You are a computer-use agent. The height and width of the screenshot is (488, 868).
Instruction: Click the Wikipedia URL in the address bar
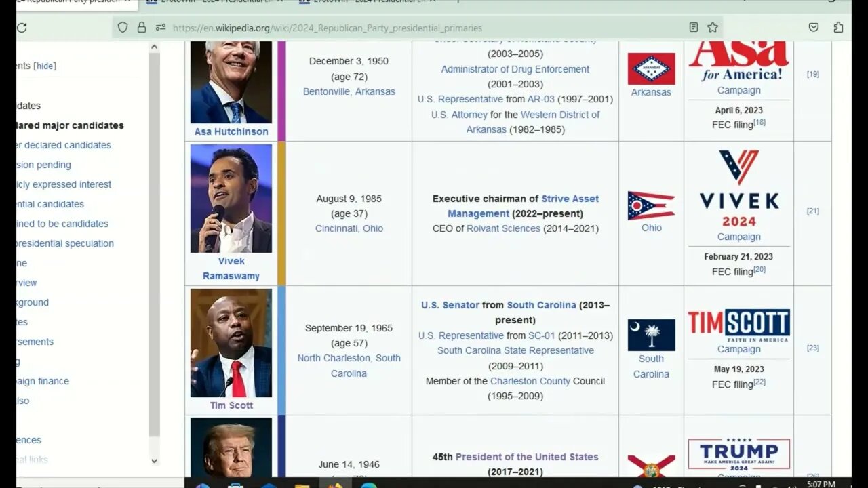tap(328, 28)
